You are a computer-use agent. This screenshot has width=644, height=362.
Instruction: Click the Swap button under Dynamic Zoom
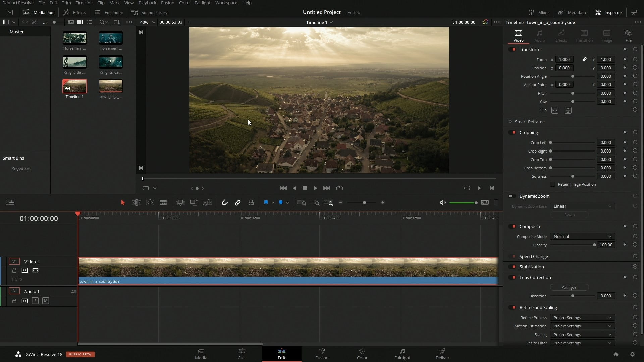click(569, 215)
